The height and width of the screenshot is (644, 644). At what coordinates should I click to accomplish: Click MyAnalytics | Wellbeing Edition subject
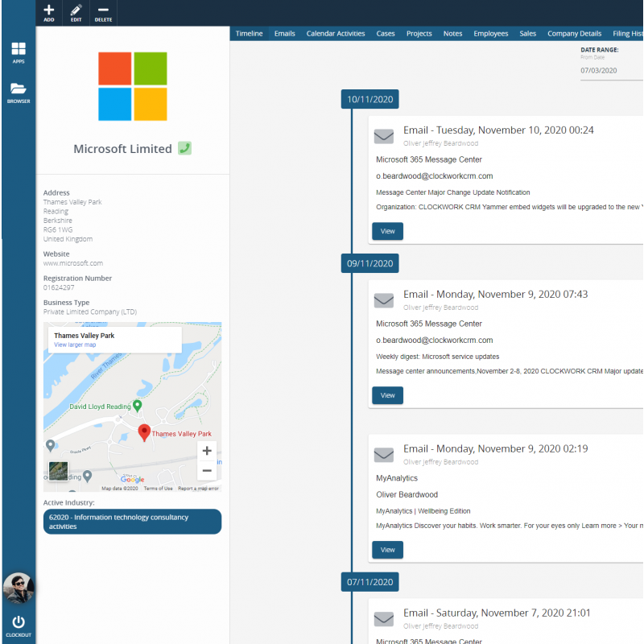[423, 511]
